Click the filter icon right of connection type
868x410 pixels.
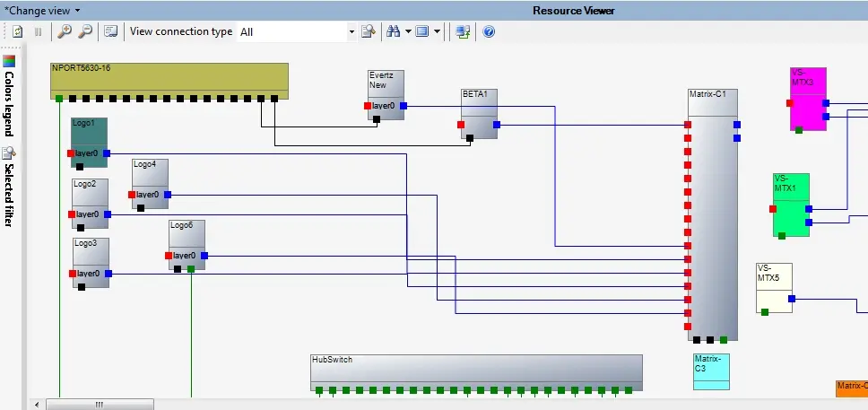[368, 31]
